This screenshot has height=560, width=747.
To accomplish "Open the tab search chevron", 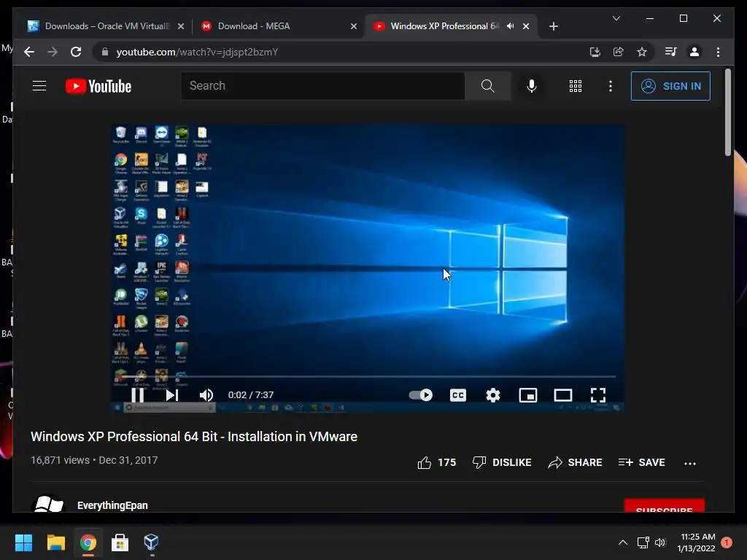I will 616,18.
